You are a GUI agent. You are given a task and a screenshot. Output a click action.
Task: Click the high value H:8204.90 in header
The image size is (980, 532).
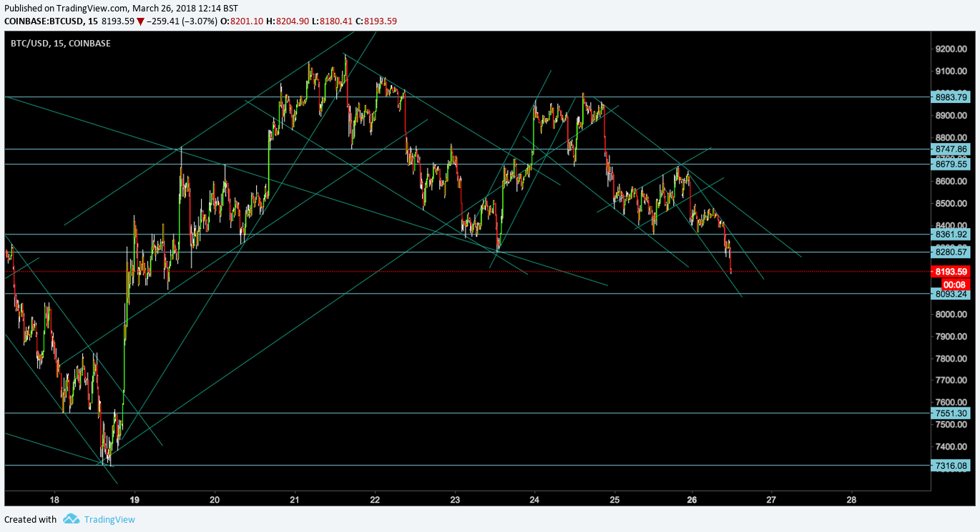pos(288,21)
